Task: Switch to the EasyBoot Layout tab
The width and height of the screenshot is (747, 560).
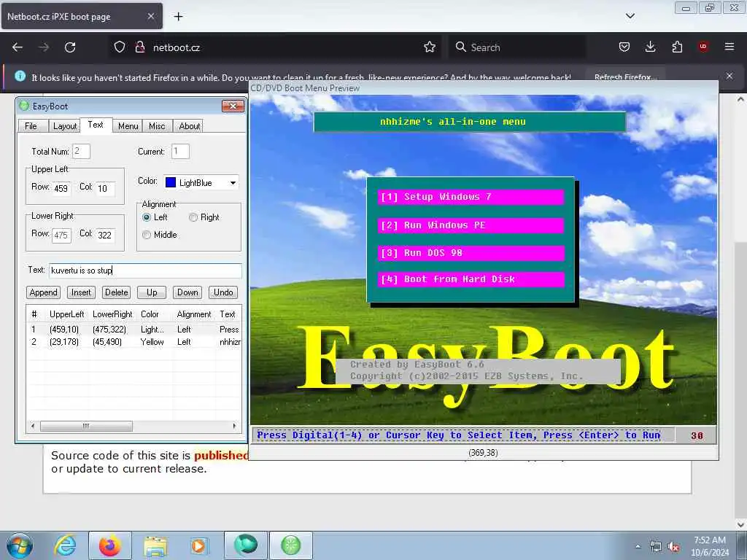Action: [x=64, y=125]
